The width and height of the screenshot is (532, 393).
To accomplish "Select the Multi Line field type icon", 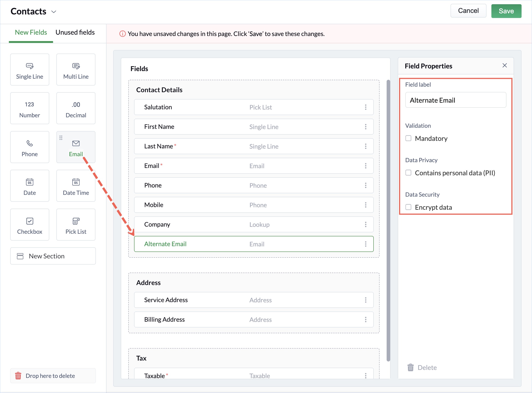I will [x=76, y=66].
